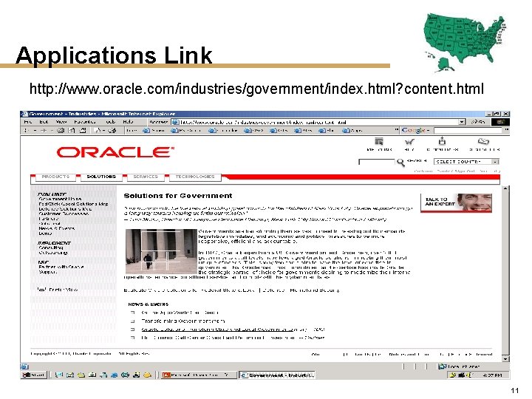This screenshot has width=532, height=399.
Task: Click the browser Forward arrow button
Action: 44,130
